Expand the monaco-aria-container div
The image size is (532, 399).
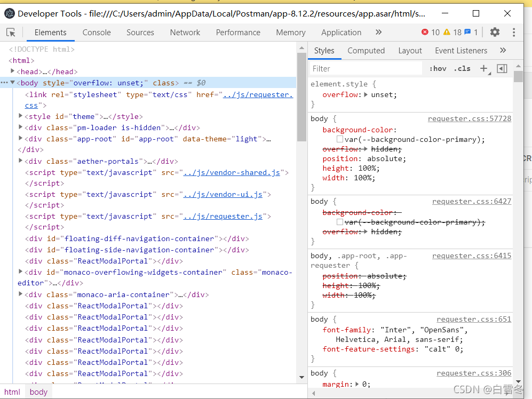(x=20, y=294)
